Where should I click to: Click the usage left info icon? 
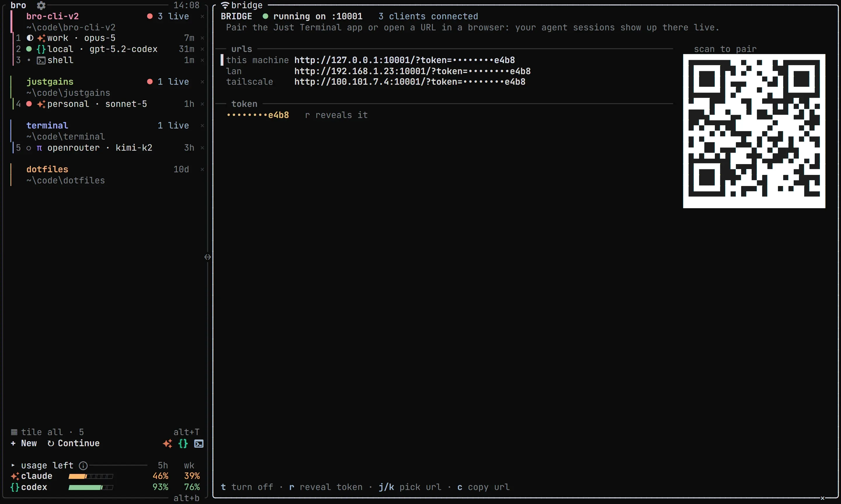point(83,465)
